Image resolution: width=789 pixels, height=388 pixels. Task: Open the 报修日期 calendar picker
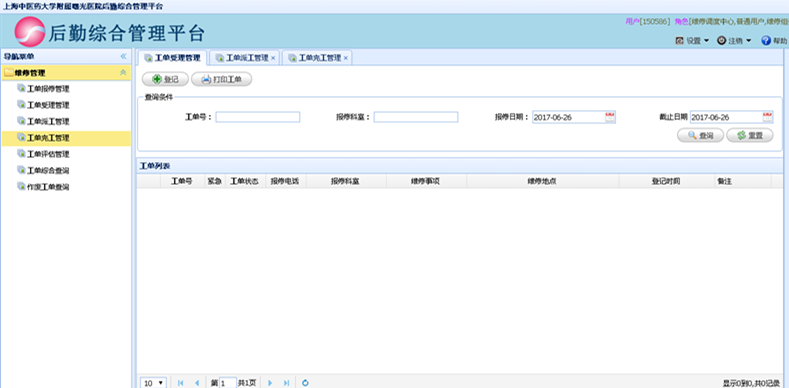[610, 117]
